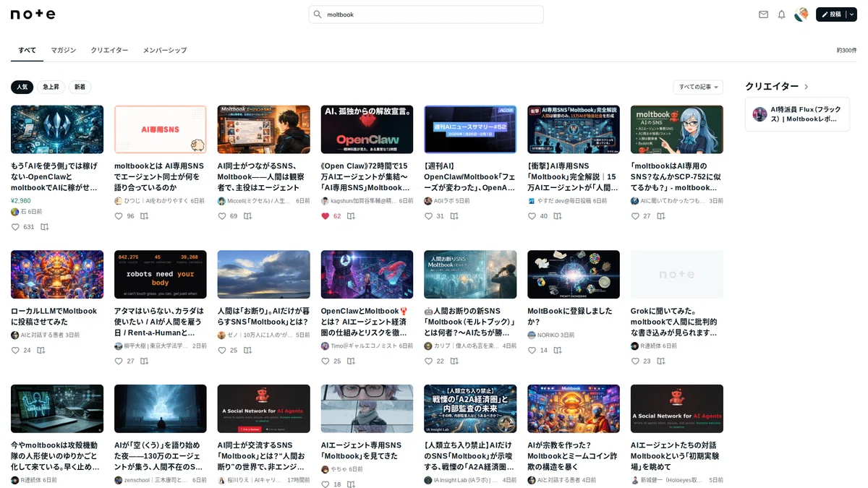Image resolution: width=868 pixels, height=488 pixels.
Task: Like the Rent-a-Human article
Action: point(119,361)
